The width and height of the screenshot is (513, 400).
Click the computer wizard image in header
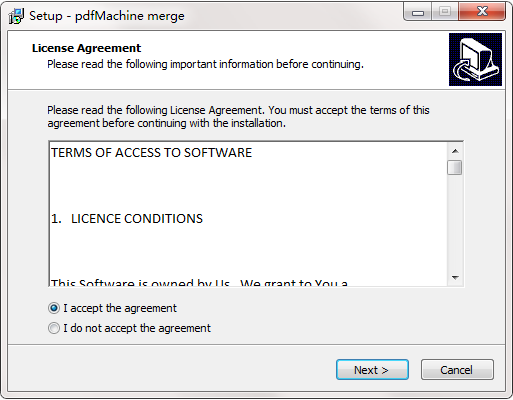(x=475, y=59)
